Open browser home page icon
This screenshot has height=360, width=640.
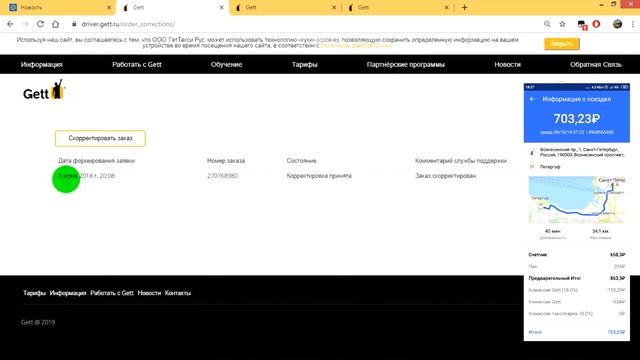[x=56, y=24]
